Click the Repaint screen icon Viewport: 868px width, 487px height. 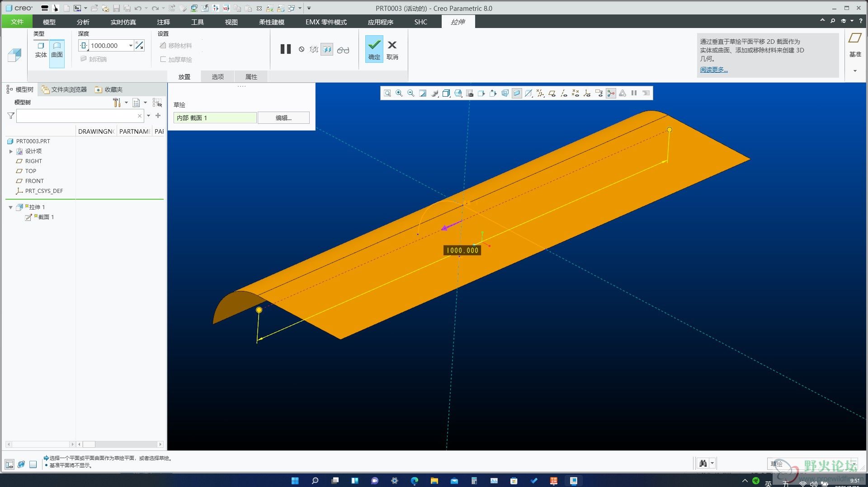[423, 93]
